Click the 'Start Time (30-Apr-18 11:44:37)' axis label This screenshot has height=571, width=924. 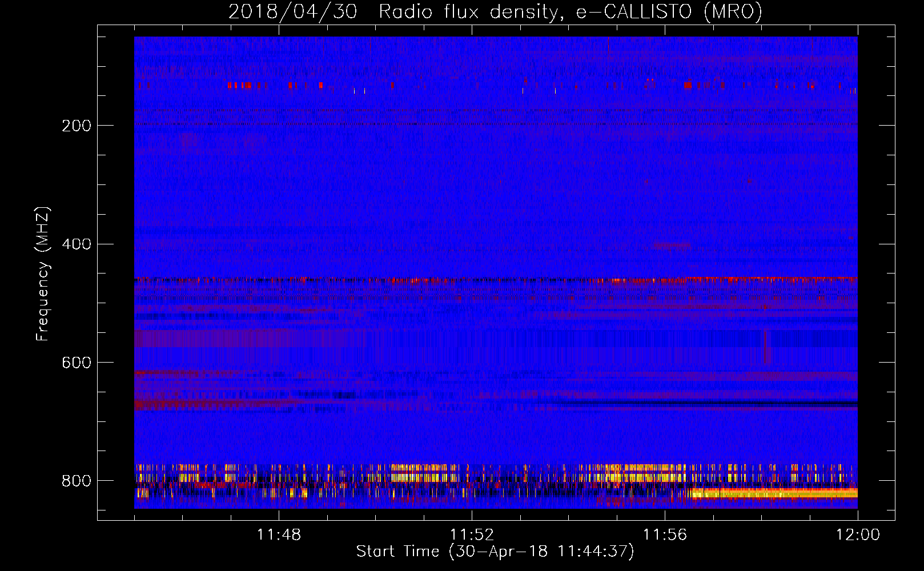(495, 552)
